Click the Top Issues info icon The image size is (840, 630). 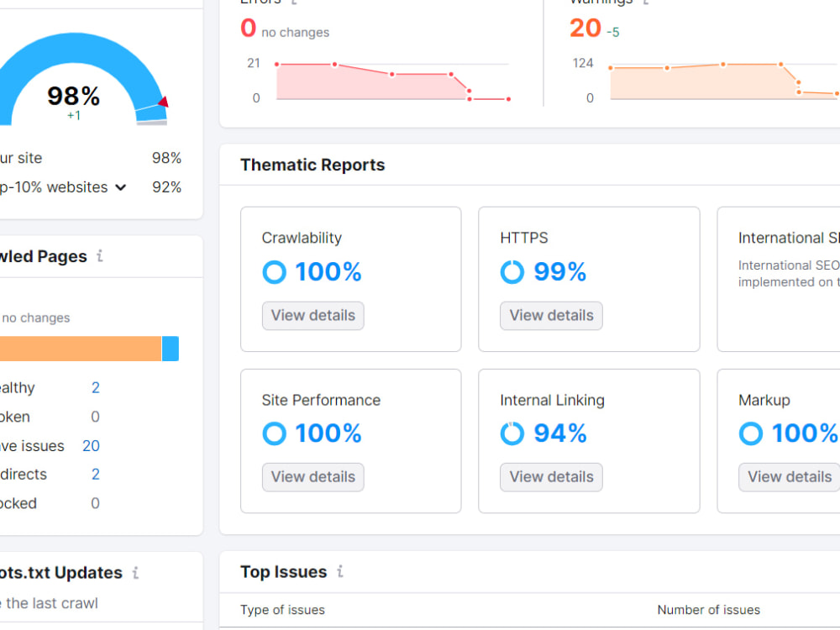click(339, 571)
